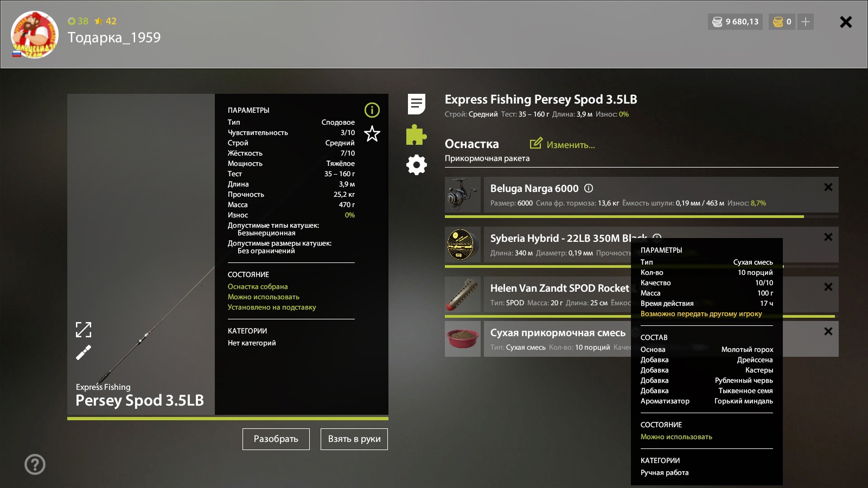Click Syberia Hybrid line spool thumbnail
The width and height of the screenshot is (868, 488).
tap(463, 245)
